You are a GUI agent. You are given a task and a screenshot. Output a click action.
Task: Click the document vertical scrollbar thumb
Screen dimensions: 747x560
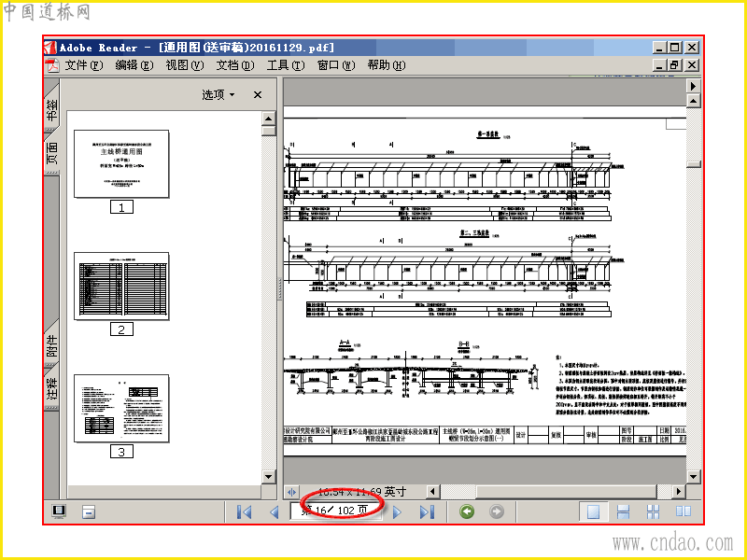(693, 164)
